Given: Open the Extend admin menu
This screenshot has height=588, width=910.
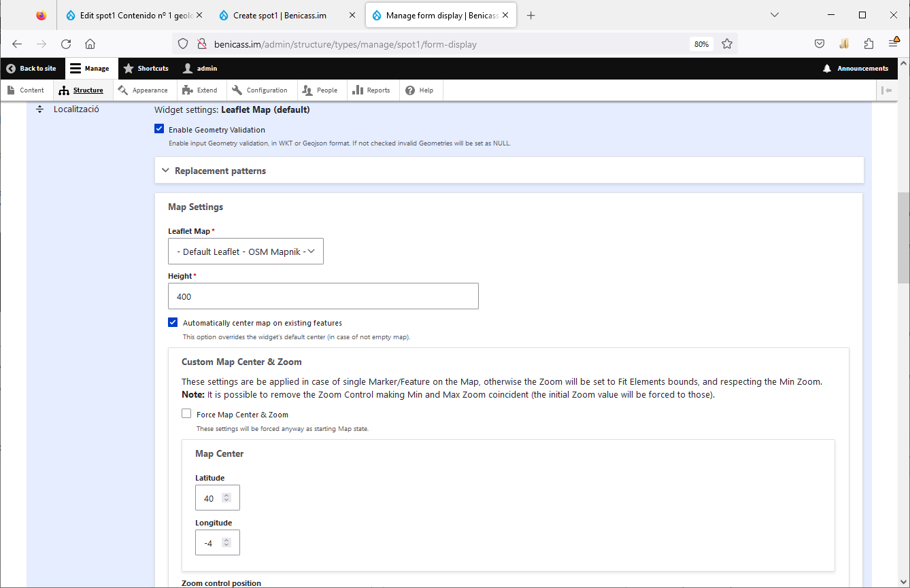Looking at the screenshot, I should click(201, 90).
